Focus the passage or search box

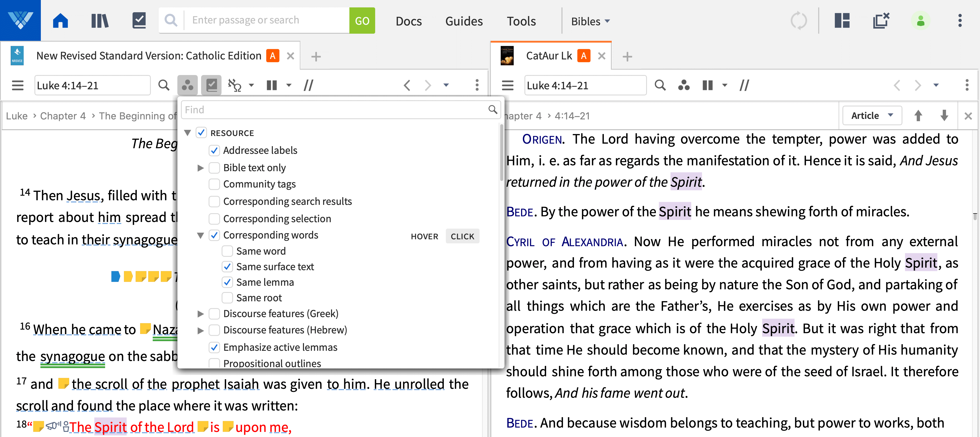click(x=266, y=20)
